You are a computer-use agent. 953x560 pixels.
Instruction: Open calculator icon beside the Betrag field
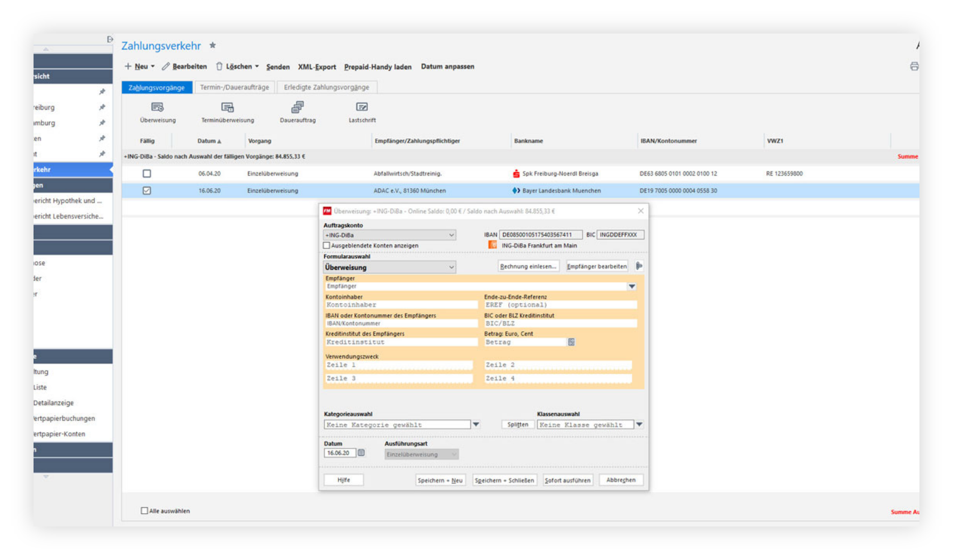(571, 342)
